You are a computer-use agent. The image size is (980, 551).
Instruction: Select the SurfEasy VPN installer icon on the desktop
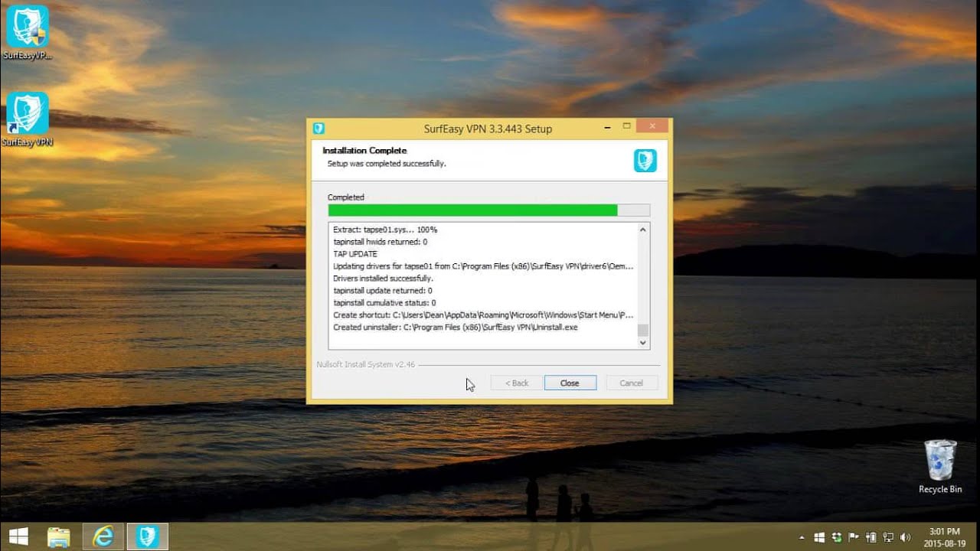(28, 33)
